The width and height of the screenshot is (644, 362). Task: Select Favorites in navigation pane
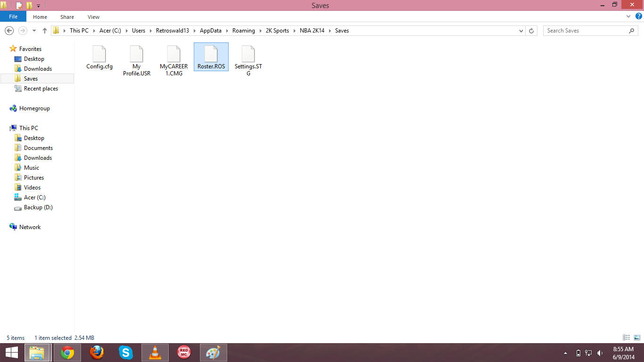click(x=30, y=49)
